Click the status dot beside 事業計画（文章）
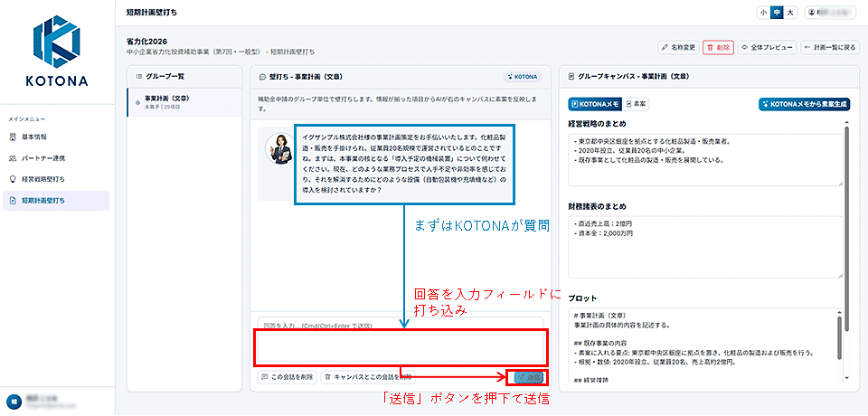 [137, 102]
